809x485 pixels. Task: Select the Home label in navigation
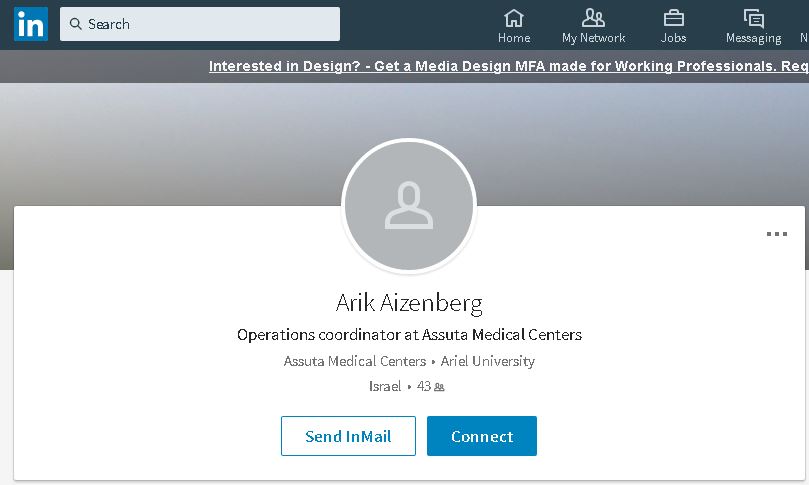point(514,38)
